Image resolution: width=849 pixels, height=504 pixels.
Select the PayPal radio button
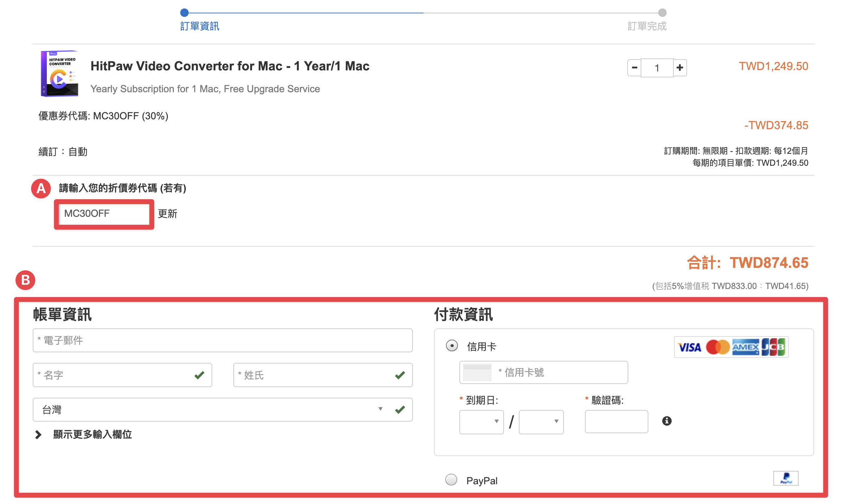point(451,479)
